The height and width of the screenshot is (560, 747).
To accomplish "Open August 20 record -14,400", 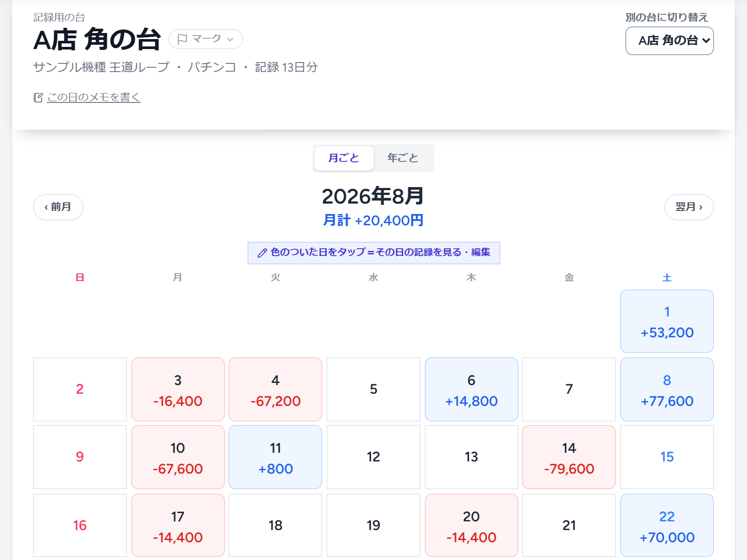I will [471, 525].
